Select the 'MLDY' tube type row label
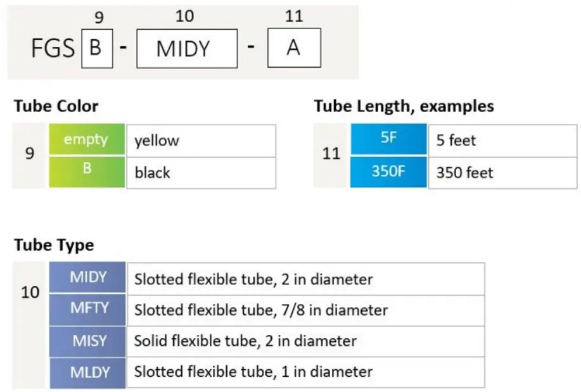Viewport: 581px width, 392px height. [x=88, y=371]
